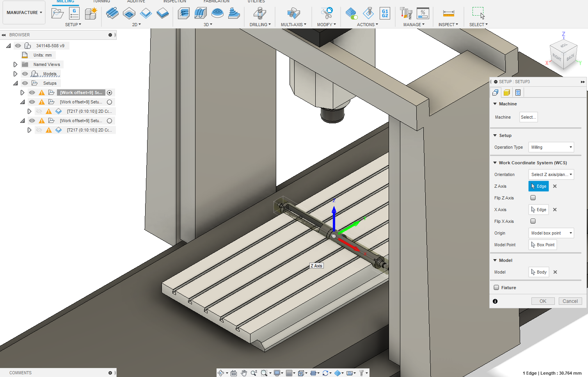Open the Origin dropdown showing Model box point
Viewport: 588px width, 377px height.
click(551, 233)
